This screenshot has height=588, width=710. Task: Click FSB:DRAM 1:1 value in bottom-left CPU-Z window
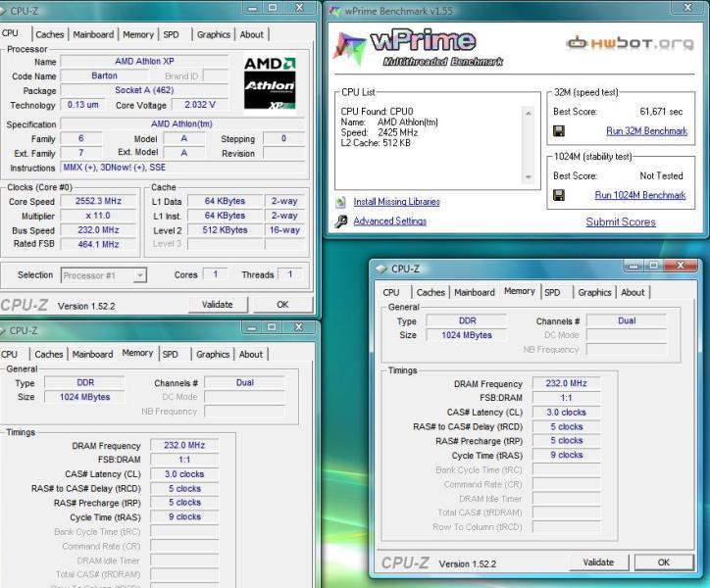[184, 460]
